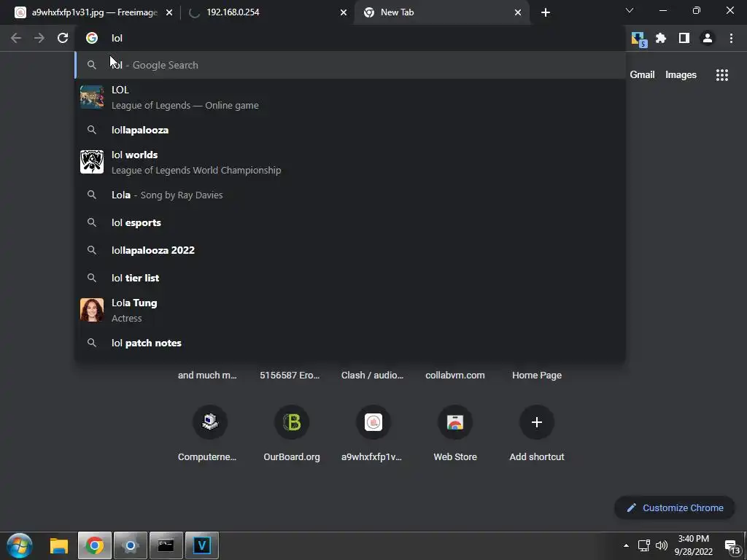Open the 'and much m...' shortcut label
The image size is (747, 560).
(x=207, y=376)
